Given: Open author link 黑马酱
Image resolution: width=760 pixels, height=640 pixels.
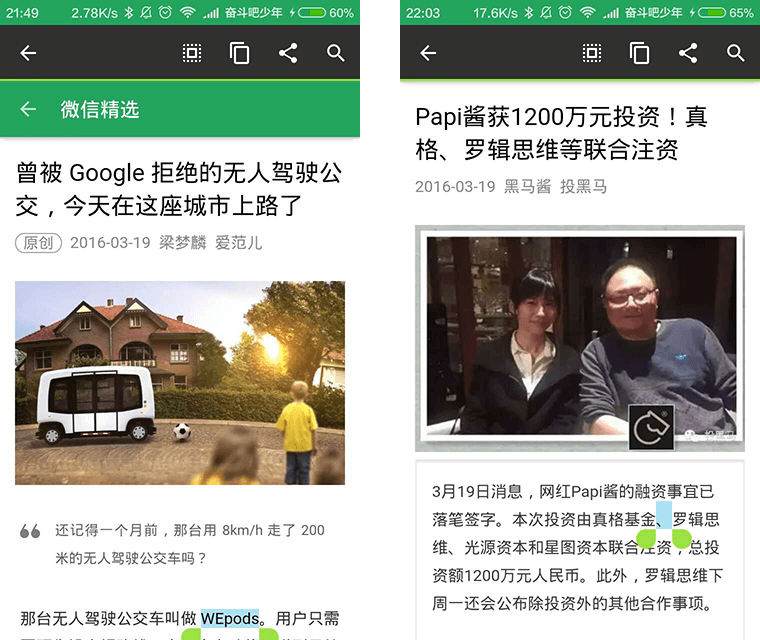Looking at the screenshot, I should click(528, 186).
